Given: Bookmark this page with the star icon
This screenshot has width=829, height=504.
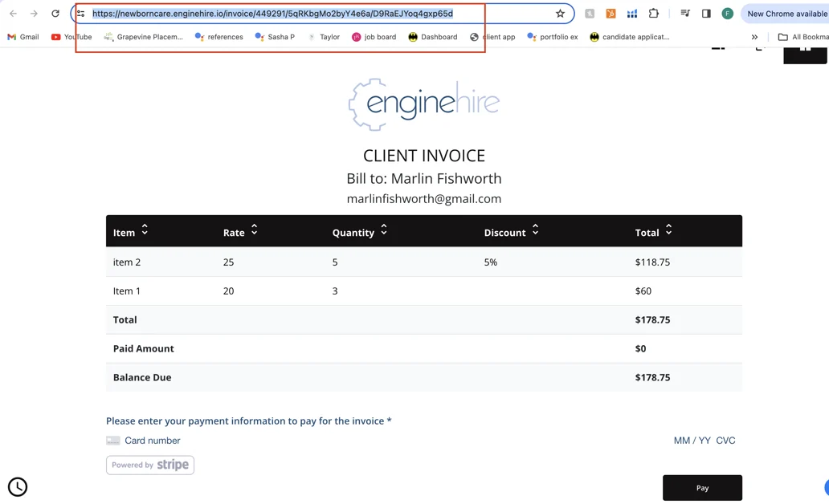Looking at the screenshot, I should point(560,14).
